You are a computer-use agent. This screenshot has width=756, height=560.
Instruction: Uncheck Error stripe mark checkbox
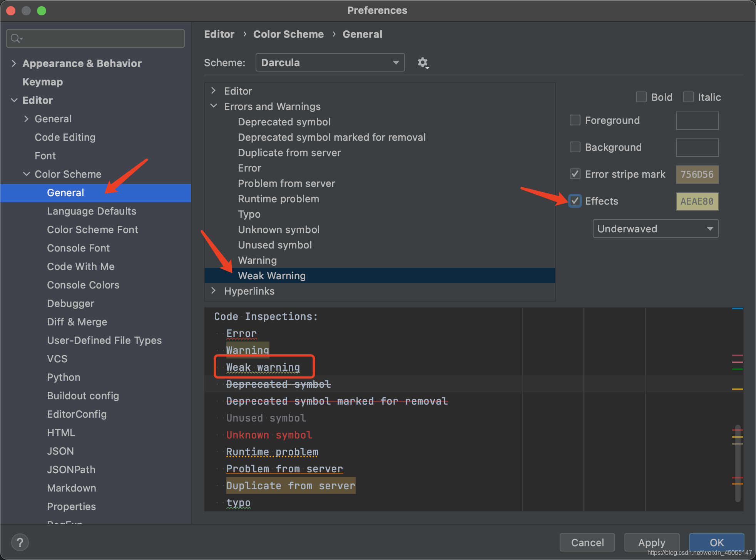click(575, 174)
